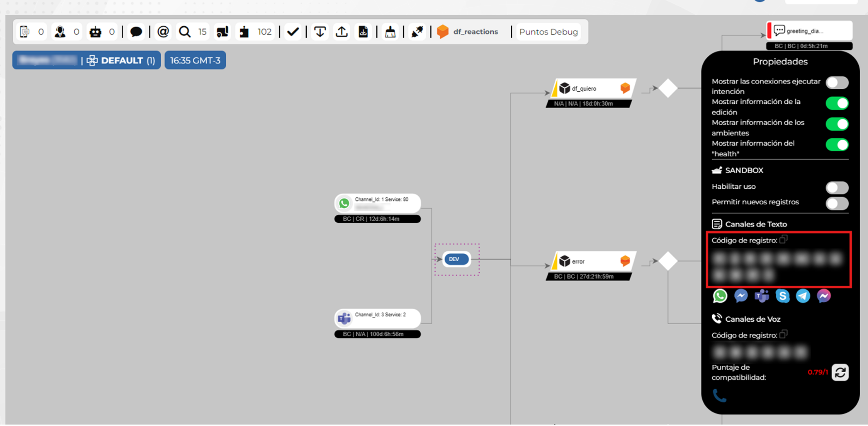Click the diamond connector after error
The width and height of the screenshot is (868, 426).
(x=668, y=261)
